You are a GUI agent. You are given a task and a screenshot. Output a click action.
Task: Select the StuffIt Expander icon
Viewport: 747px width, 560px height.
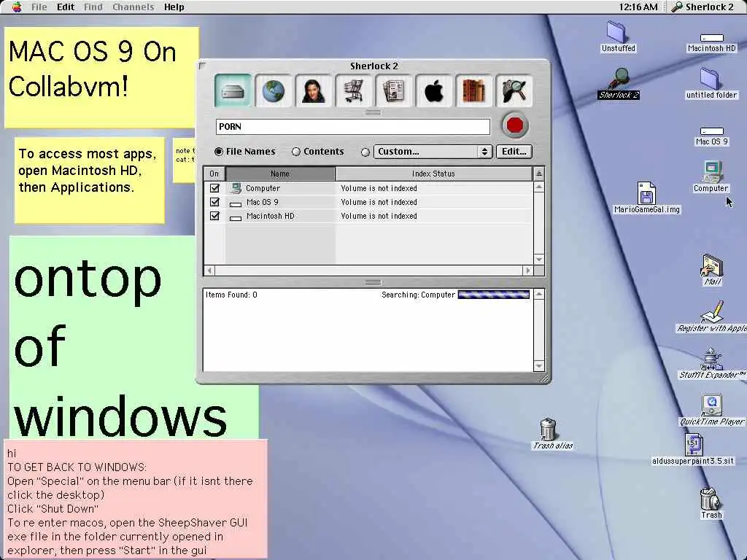pos(712,363)
